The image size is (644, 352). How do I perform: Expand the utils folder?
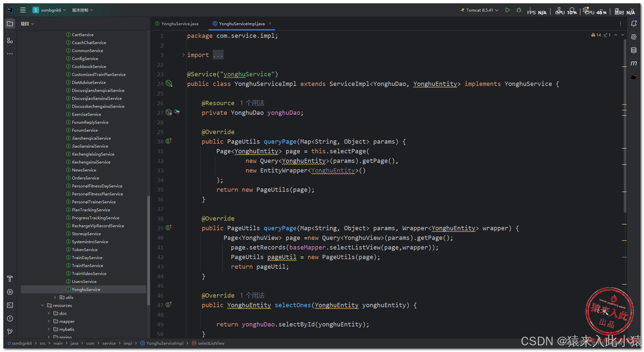point(55,297)
